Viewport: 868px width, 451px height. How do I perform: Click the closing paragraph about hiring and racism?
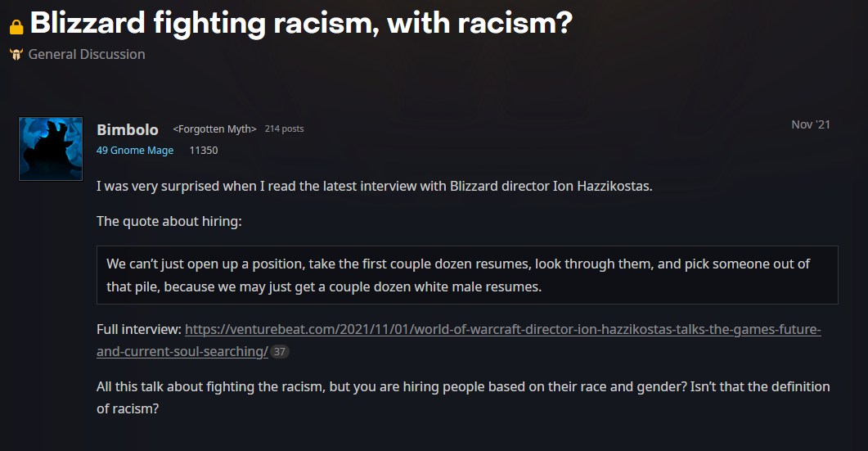point(463,398)
